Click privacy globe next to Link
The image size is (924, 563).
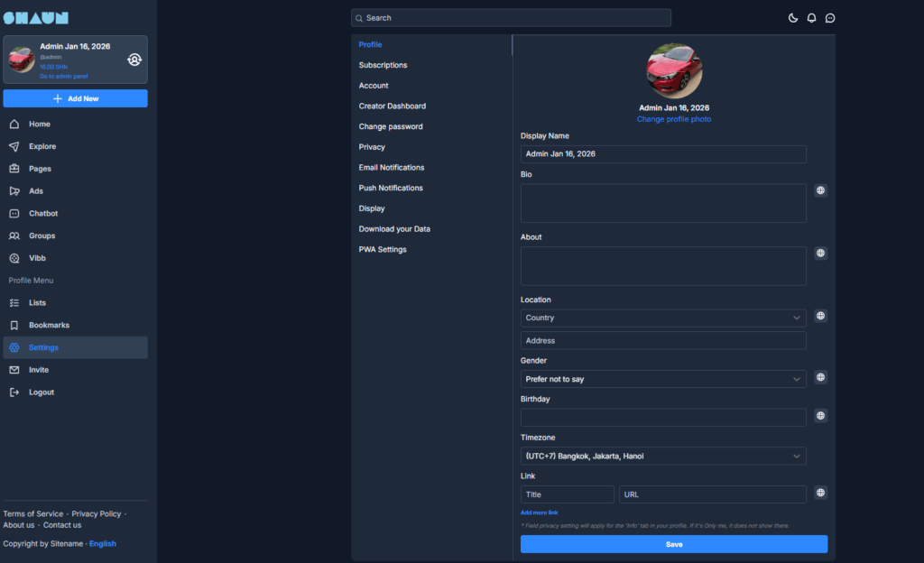tap(820, 493)
